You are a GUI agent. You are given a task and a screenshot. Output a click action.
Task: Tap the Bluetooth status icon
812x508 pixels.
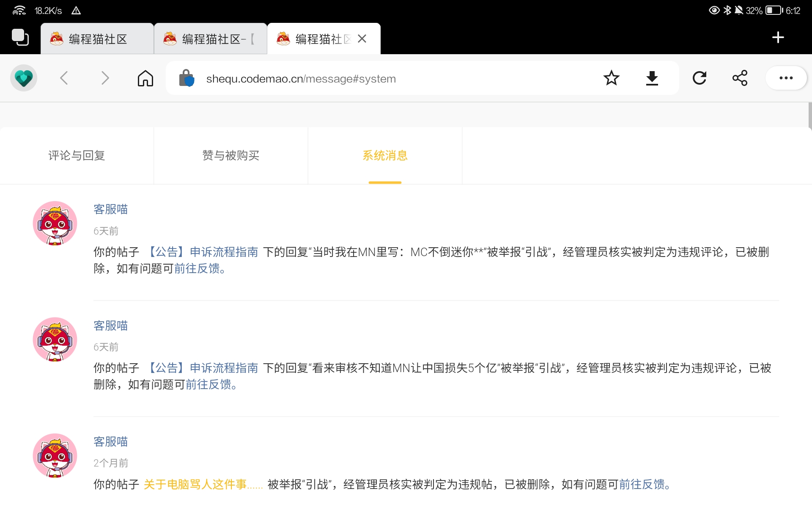(x=727, y=11)
